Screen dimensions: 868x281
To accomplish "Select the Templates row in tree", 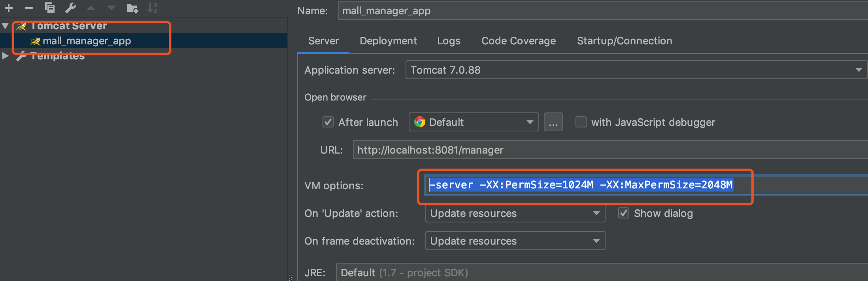I will (x=143, y=56).
